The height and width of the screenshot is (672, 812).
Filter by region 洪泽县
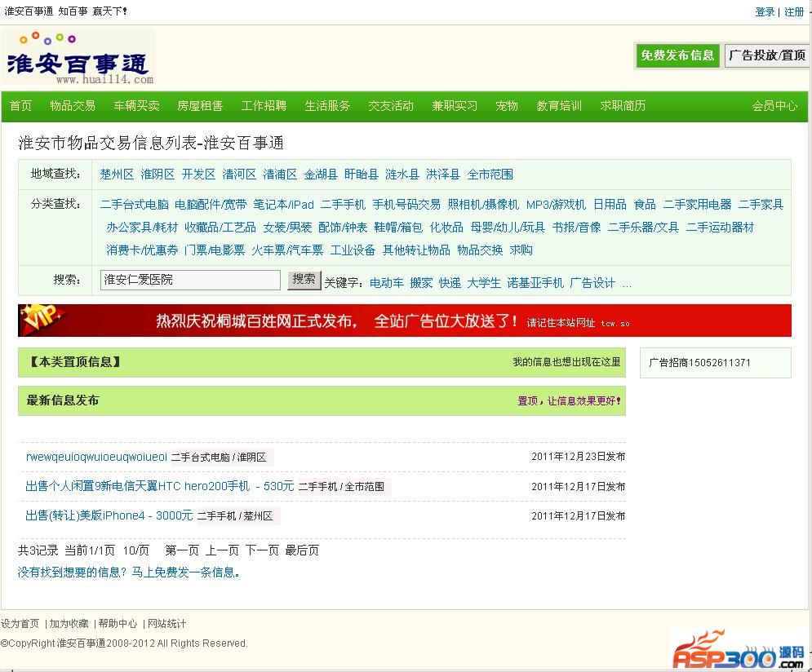[443, 175]
